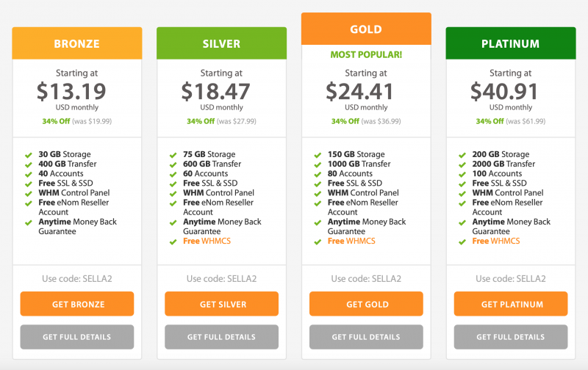Click the Free WHMCS link in Silver
The image size is (588, 370).
(x=206, y=241)
